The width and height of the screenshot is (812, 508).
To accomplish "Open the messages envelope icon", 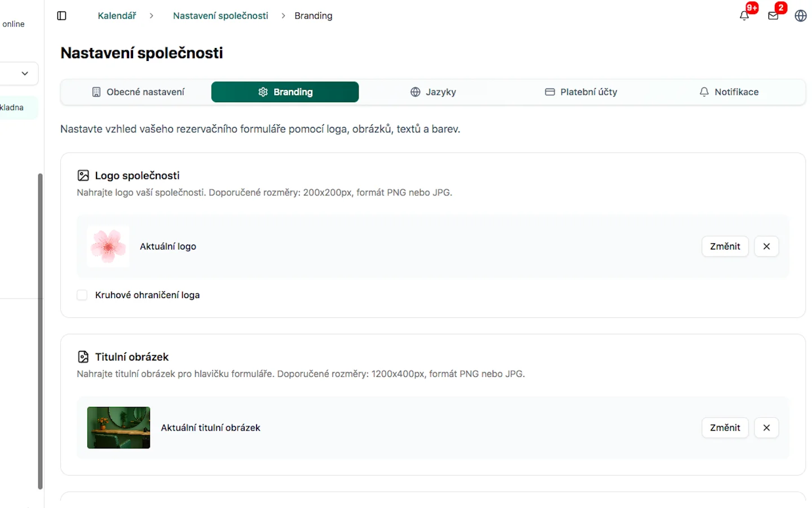I will coord(773,16).
